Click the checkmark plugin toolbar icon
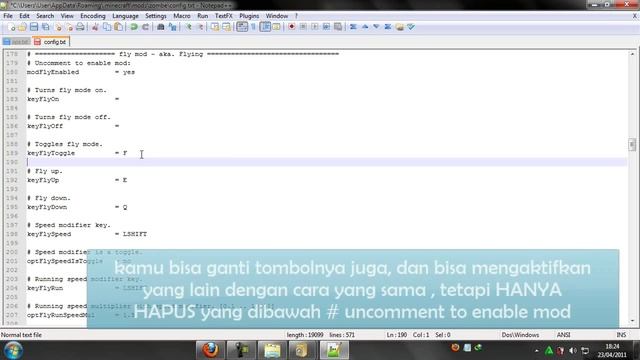This screenshot has width=640, height=360. coord(411,27)
